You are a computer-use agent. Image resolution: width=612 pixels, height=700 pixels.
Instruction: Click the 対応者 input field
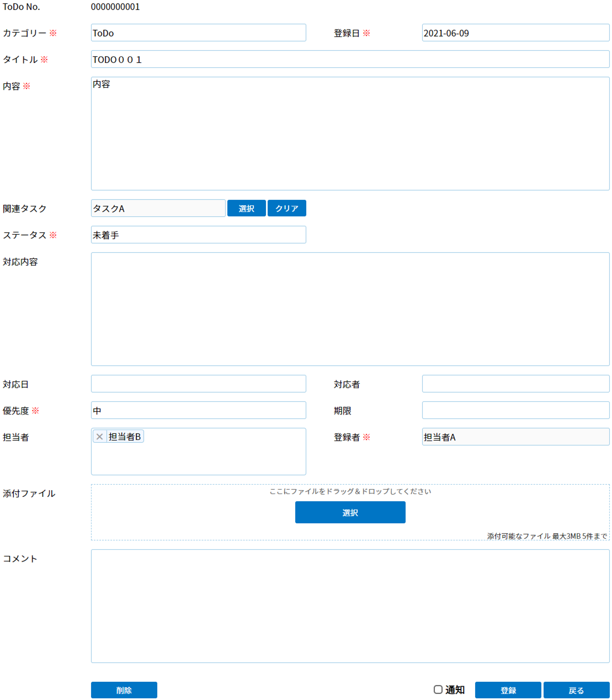click(x=515, y=384)
